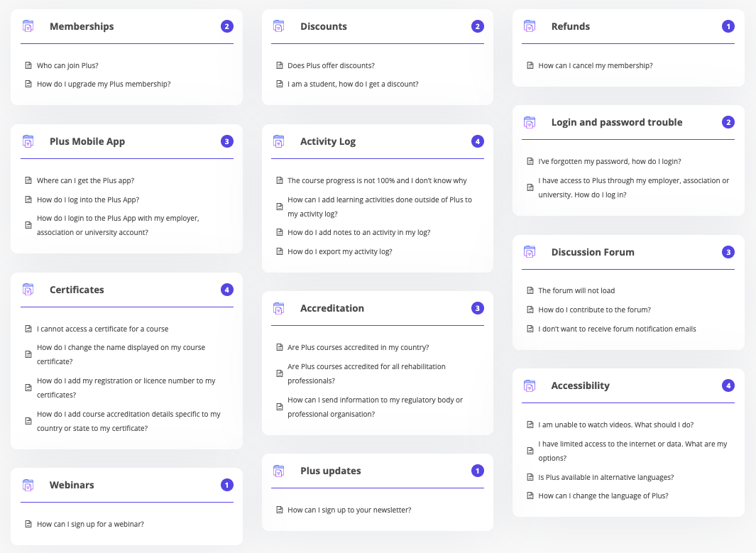Open the Certificates category heading
Viewport: 756px width, 553px height.
click(77, 290)
